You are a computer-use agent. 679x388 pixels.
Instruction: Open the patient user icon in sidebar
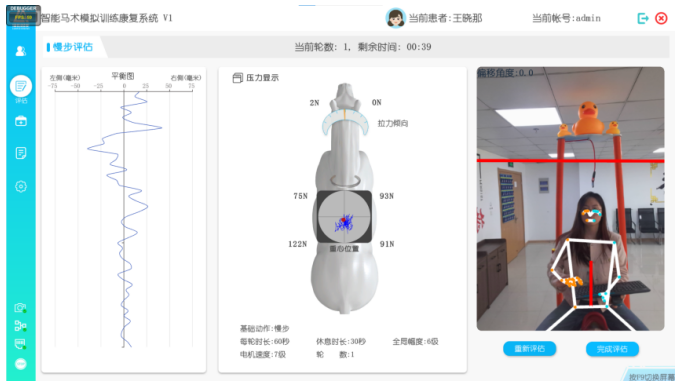pos(20,51)
